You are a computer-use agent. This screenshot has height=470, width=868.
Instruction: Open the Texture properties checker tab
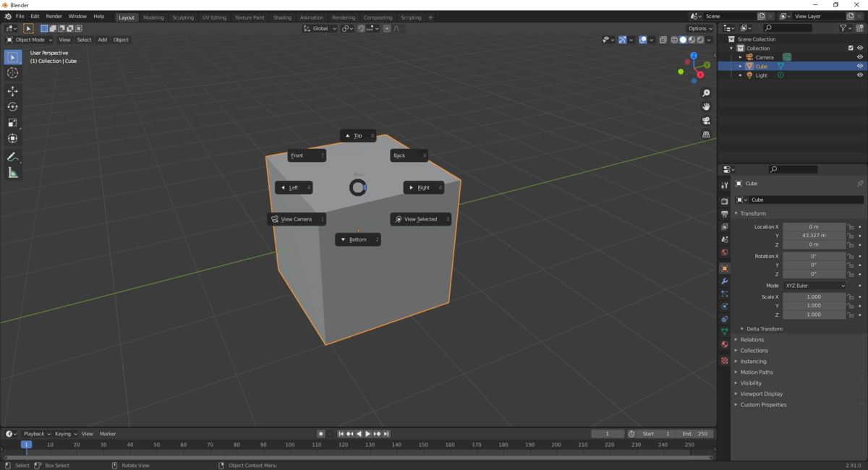click(725, 360)
